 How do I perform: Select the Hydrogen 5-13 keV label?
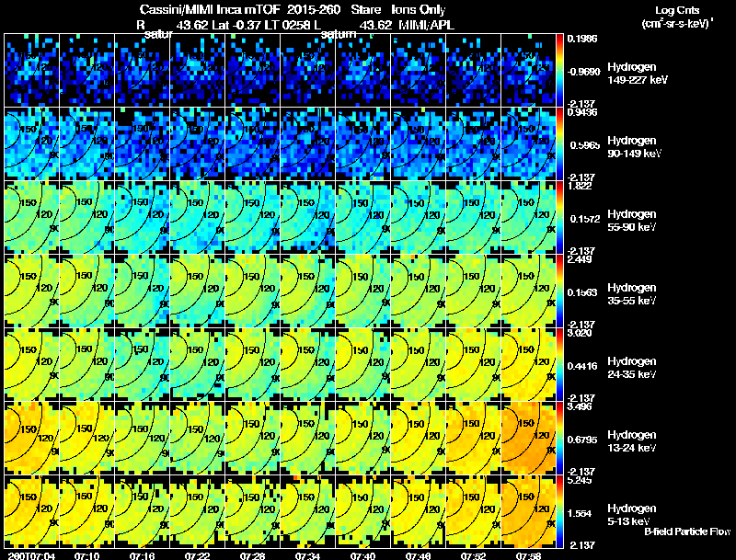coord(632,515)
